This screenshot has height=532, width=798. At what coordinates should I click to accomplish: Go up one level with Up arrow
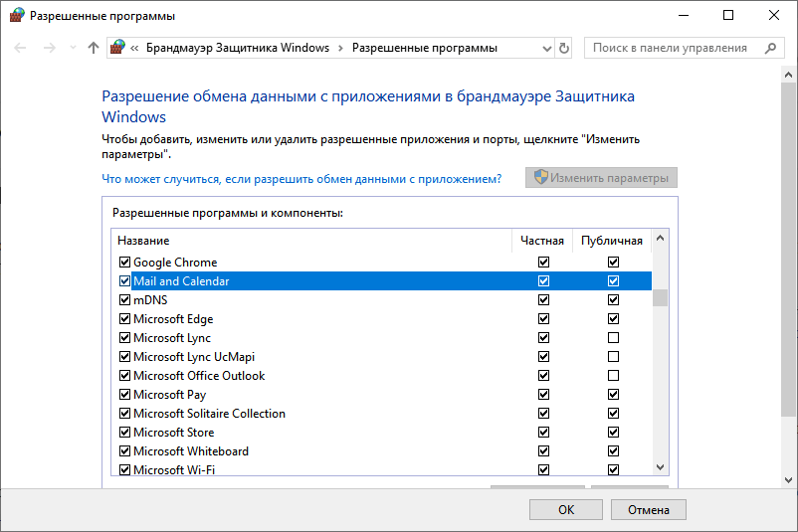click(x=94, y=48)
